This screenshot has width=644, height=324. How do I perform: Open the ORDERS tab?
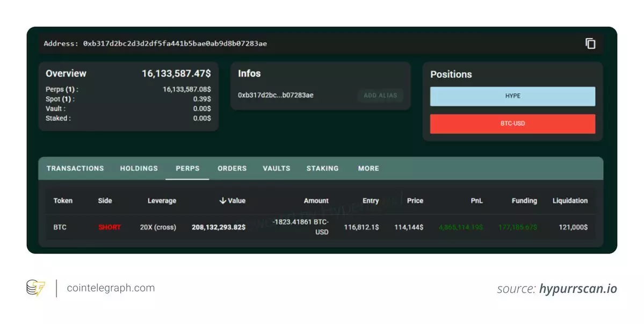coord(232,168)
